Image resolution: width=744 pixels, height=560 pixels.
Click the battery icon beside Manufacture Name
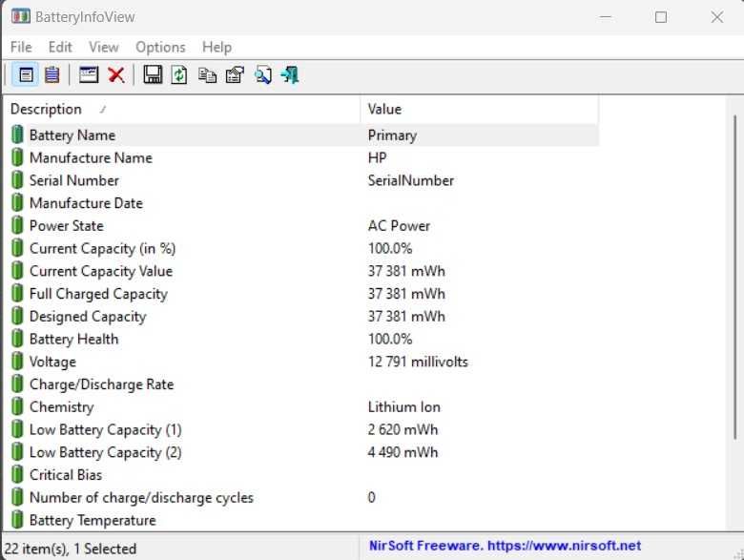click(17, 157)
